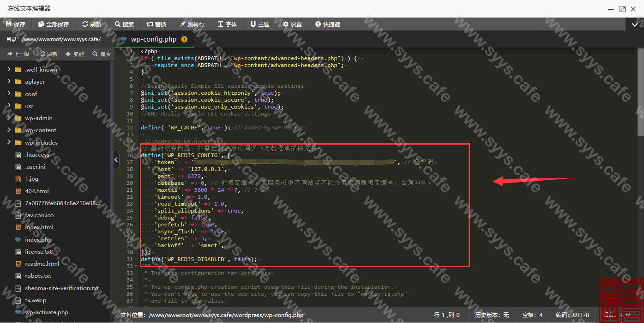Screen dimensions: 644x323
Task: Maximize the 在线文本编辑器 window
Action: [622, 9]
